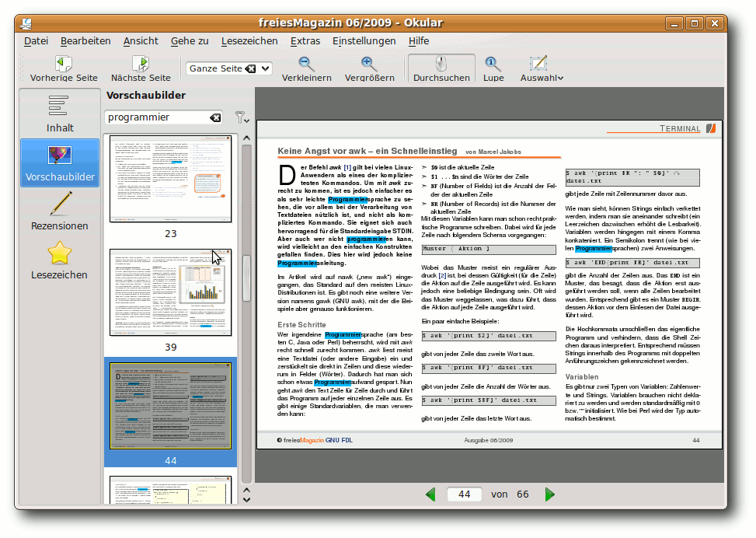
Task: Open the Lesezeichen menu
Action: tap(249, 41)
